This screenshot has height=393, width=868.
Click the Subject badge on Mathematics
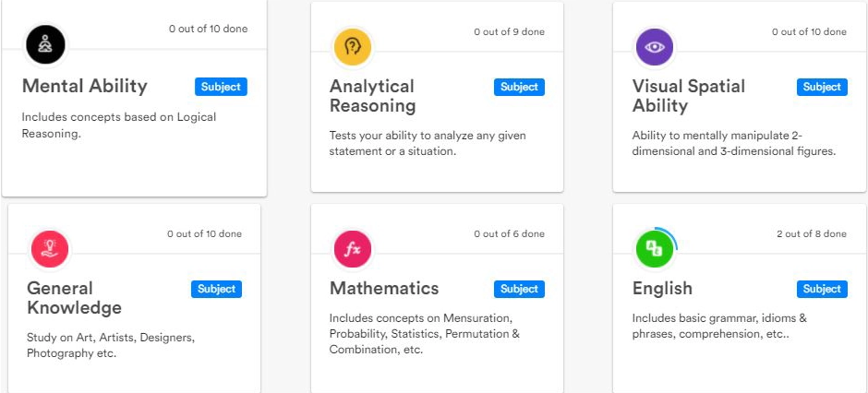tap(519, 289)
